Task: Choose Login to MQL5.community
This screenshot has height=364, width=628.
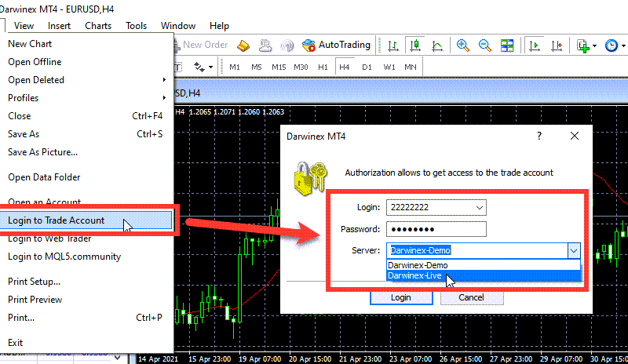Action: pyautogui.click(x=86, y=257)
